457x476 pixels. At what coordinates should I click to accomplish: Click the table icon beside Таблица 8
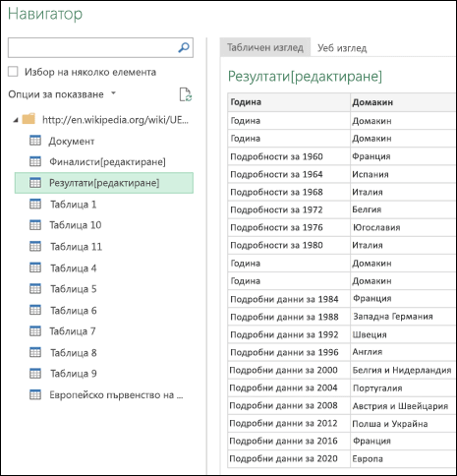35,352
